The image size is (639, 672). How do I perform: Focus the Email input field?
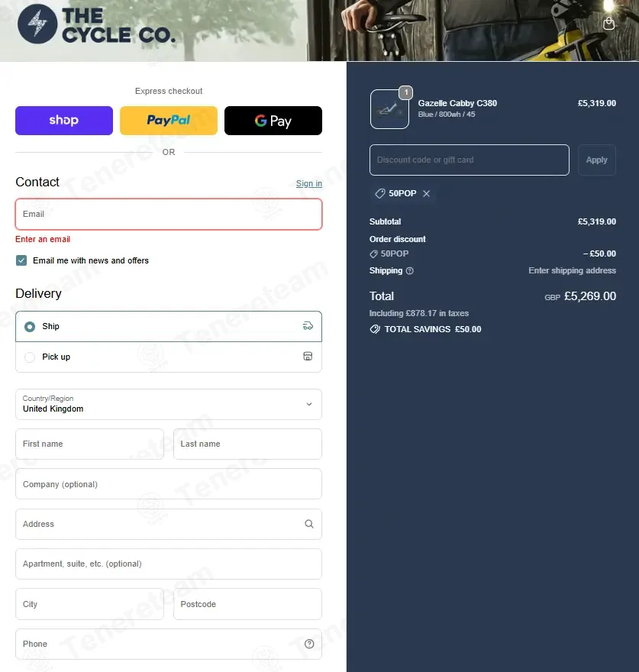coord(169,215)
